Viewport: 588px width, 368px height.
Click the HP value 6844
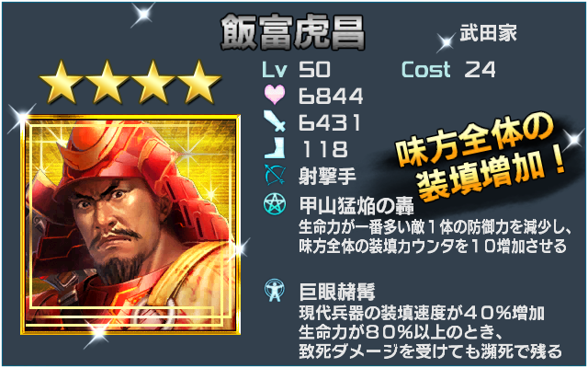pyautogui.click(x=331, y=96)
